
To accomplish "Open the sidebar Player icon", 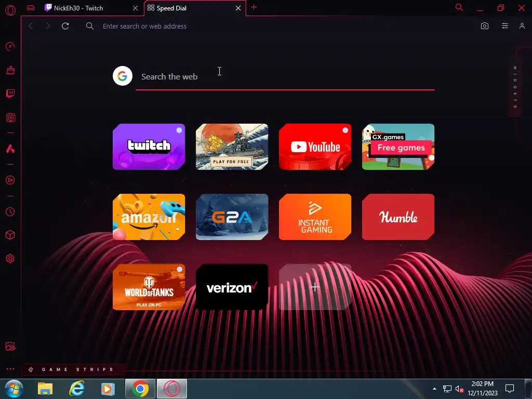I will pyautogui.click(x=10, y=180).
